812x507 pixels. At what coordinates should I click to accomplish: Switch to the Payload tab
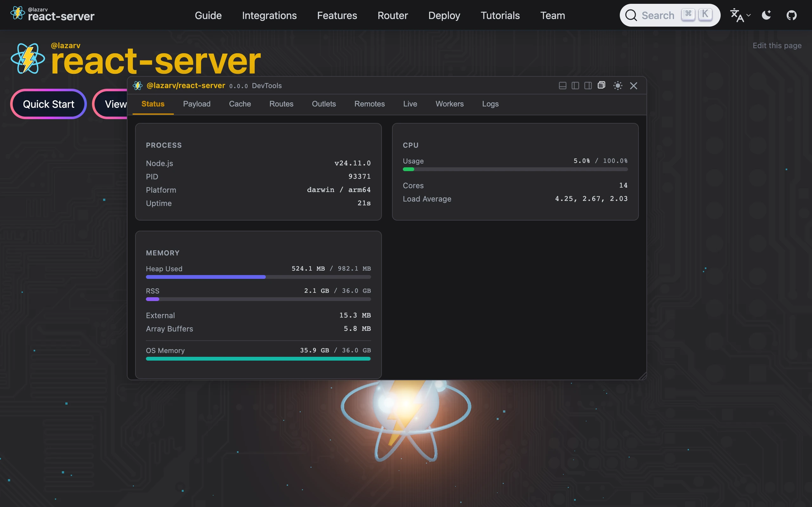coord(197,104)
